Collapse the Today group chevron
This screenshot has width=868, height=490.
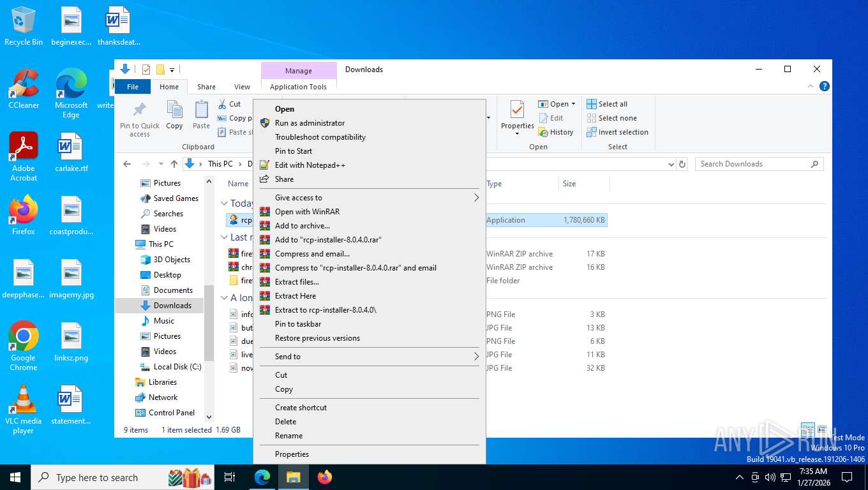[x=224, y=204]
